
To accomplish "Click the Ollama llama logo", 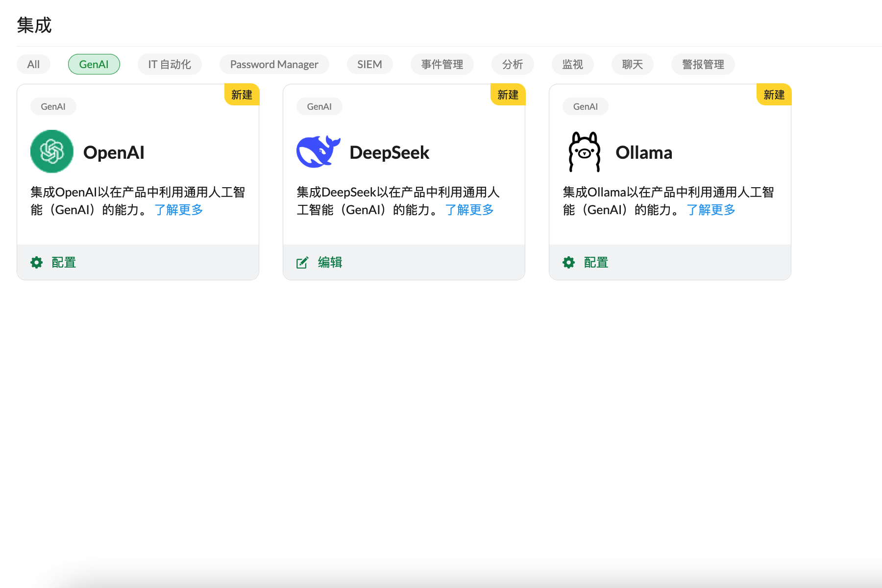I will [x=585, y=151].
